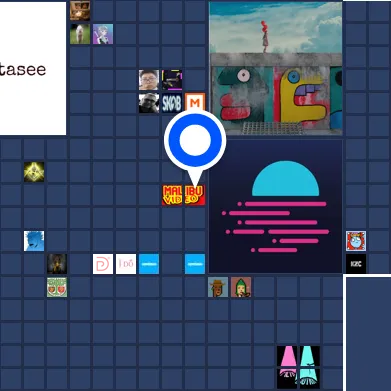Select the black KZC tile

(356, 264)
